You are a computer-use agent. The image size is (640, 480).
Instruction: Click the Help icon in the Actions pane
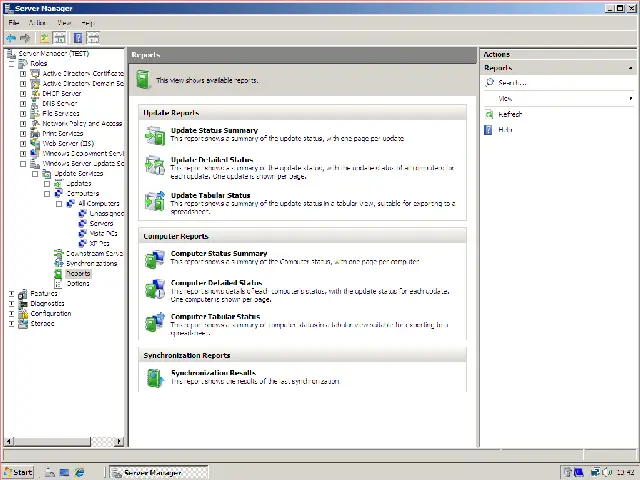point(488,130)
